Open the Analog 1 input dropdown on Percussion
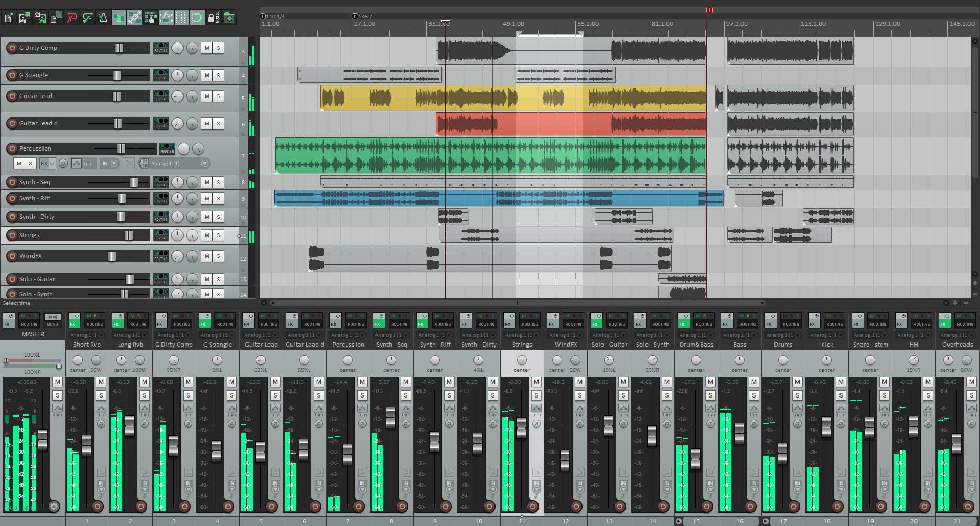Viewport: 980px width, 526px height. tap(204, 163)
